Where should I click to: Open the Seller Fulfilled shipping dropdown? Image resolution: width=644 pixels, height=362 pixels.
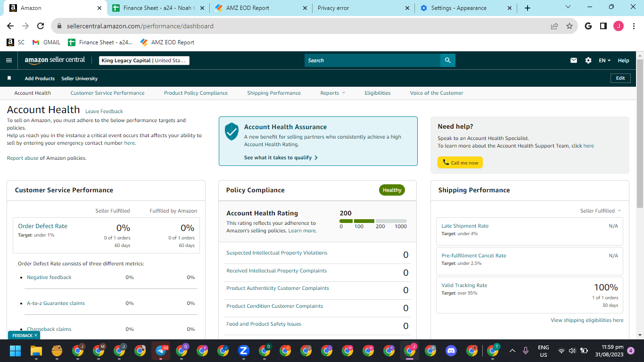[601, 211]
